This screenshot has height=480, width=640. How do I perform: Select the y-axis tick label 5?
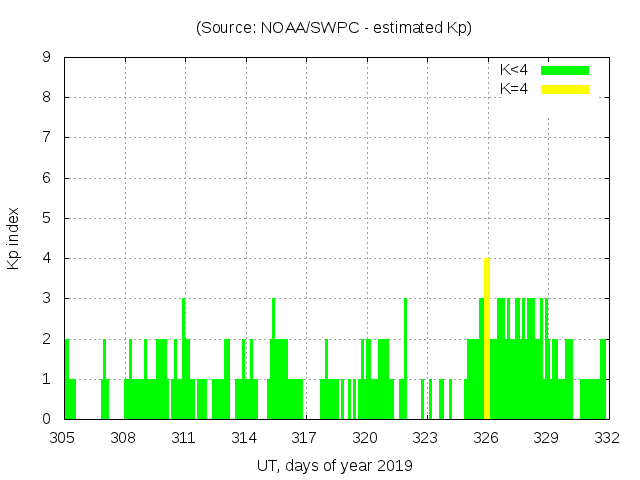pos(47,218)
